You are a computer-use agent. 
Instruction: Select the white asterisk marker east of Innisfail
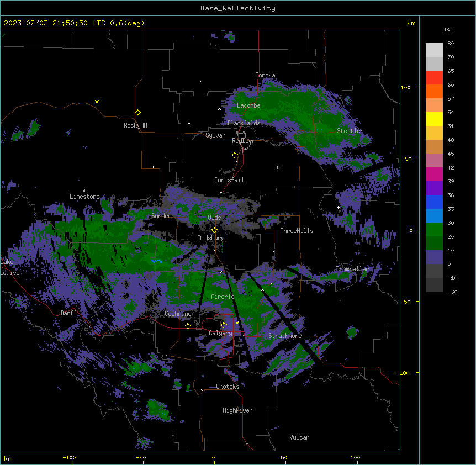tap(277, 167)
